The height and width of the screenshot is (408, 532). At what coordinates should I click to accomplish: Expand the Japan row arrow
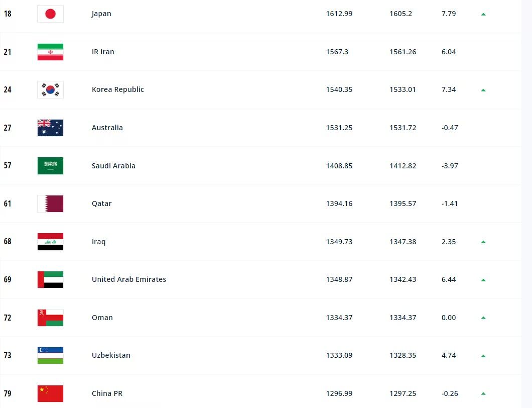point(483,14)
